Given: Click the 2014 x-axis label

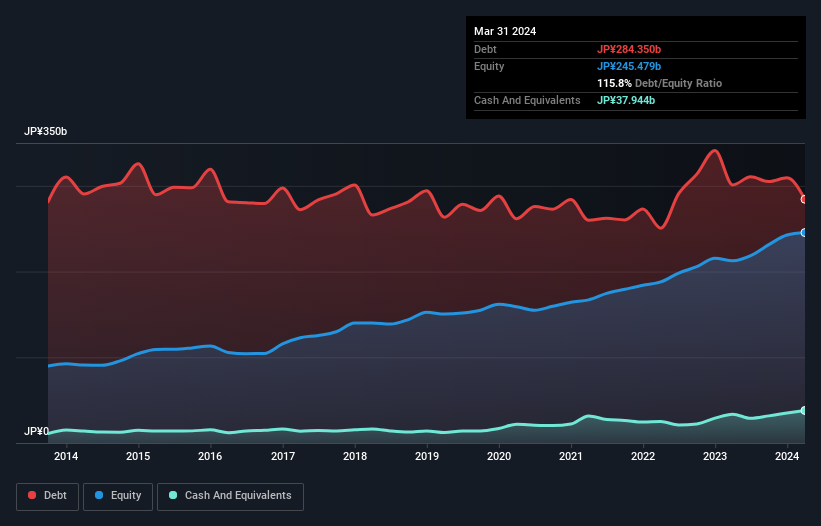Looking at the screenshot, I should (66, 456).
